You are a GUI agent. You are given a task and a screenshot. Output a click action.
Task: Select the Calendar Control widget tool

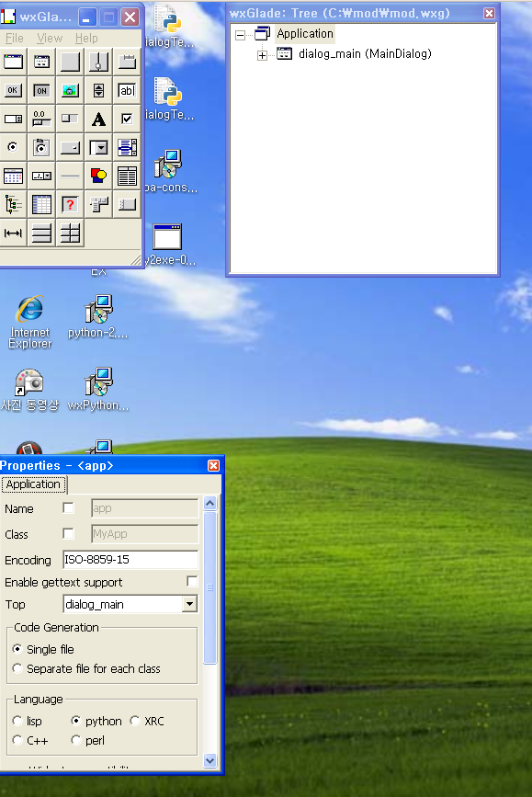tap(13, 176)
